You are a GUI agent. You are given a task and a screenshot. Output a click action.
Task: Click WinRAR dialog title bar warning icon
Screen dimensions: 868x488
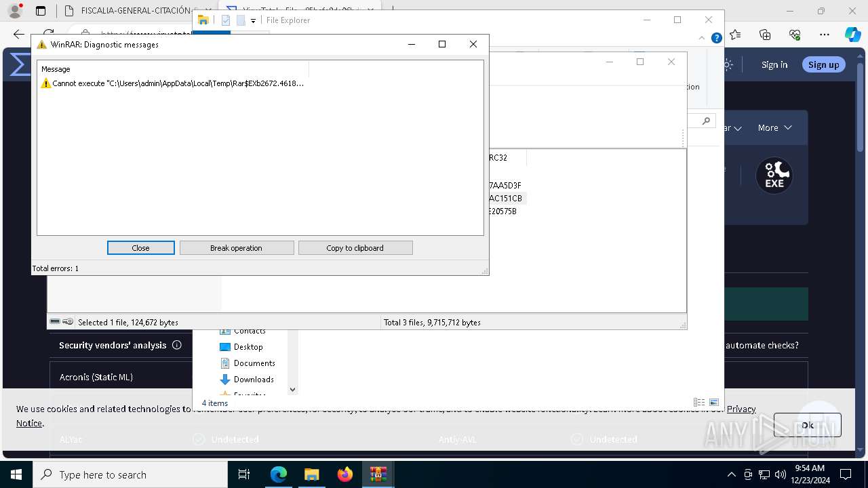pos(42,45)
